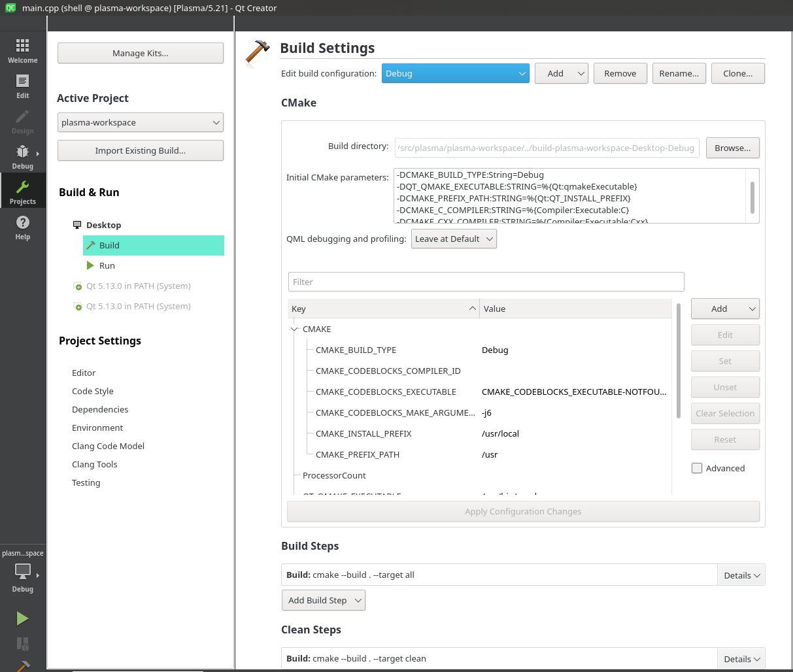Image resolution: width=793 pixels, height=672 pixels.
Task: Open the Add build configuration dropdown
Action: click(562, 73)
